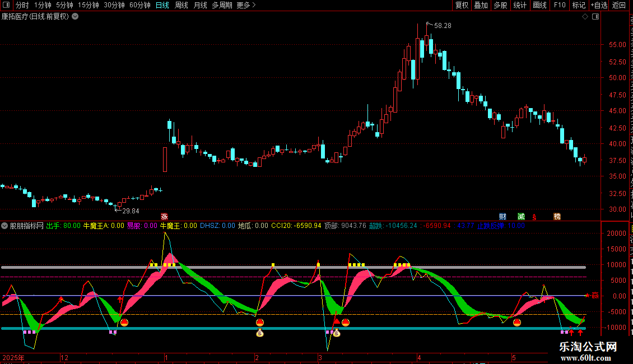Click the 叠加 overlay button

tap(481, 5)
